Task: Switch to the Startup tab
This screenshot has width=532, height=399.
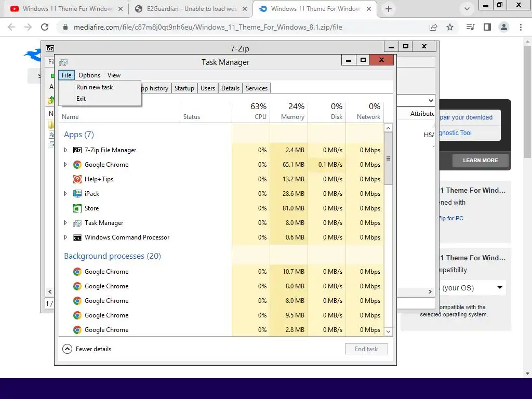Action: point(184,88)
